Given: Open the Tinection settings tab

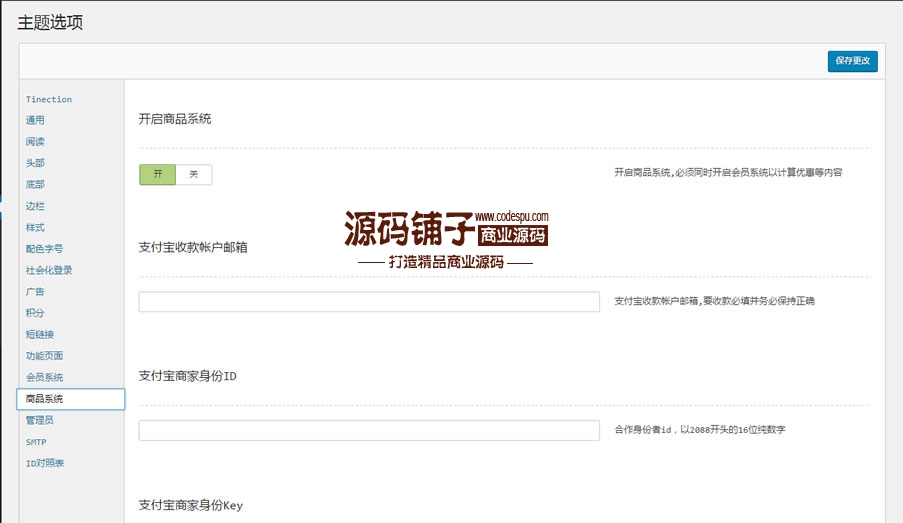Looking at the screenshot, I should [x=49, y=99].
